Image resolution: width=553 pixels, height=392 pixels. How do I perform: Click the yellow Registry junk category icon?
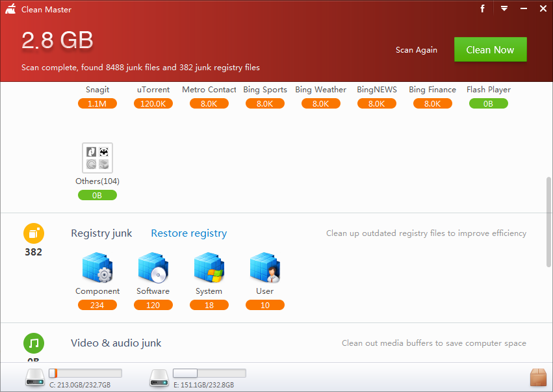[34, 233]
